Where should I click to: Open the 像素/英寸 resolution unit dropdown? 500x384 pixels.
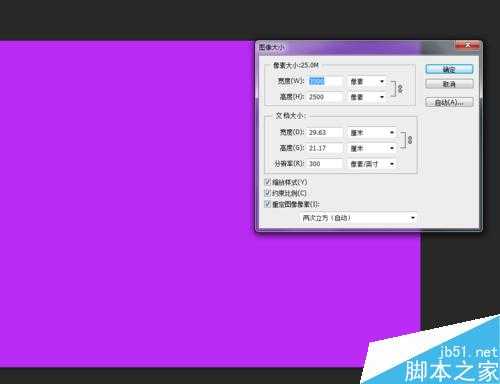pyautogui.click(x=372, y=164)
